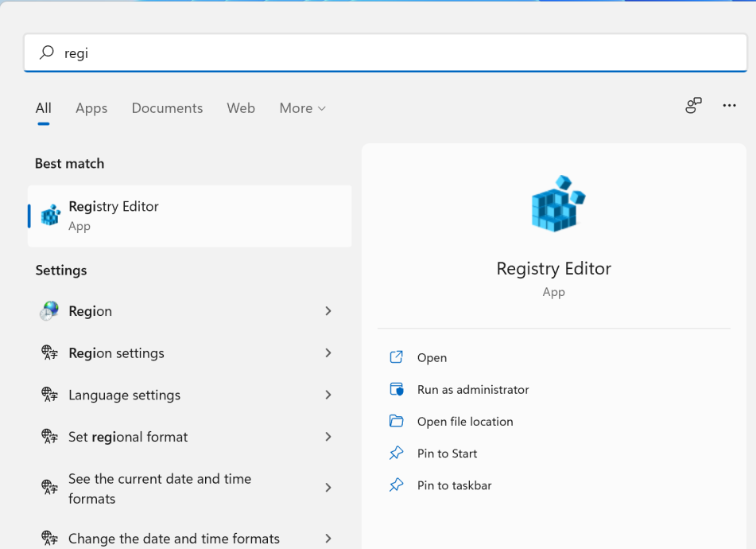Click Set regional format icon
The width and height of the screenshot is (756, 549).
(49, 437)
